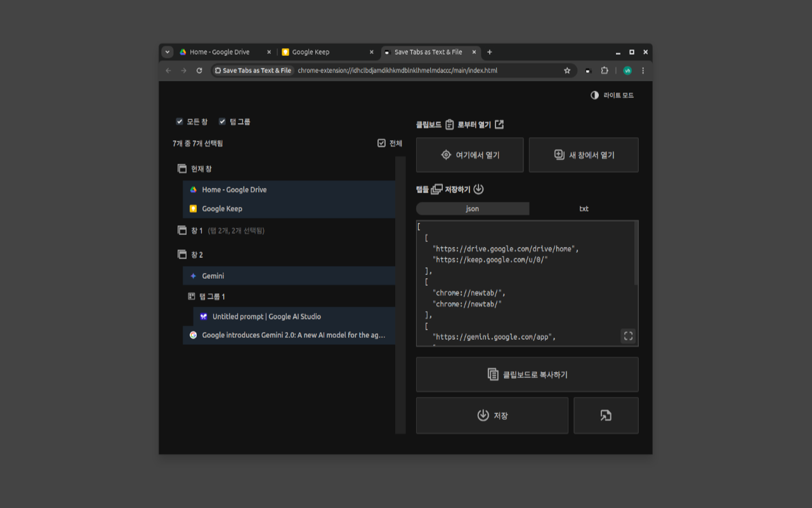Toggle the 전체 select-all checkbox
This screenshot has height=508, width=812.
tap(381, 144)
